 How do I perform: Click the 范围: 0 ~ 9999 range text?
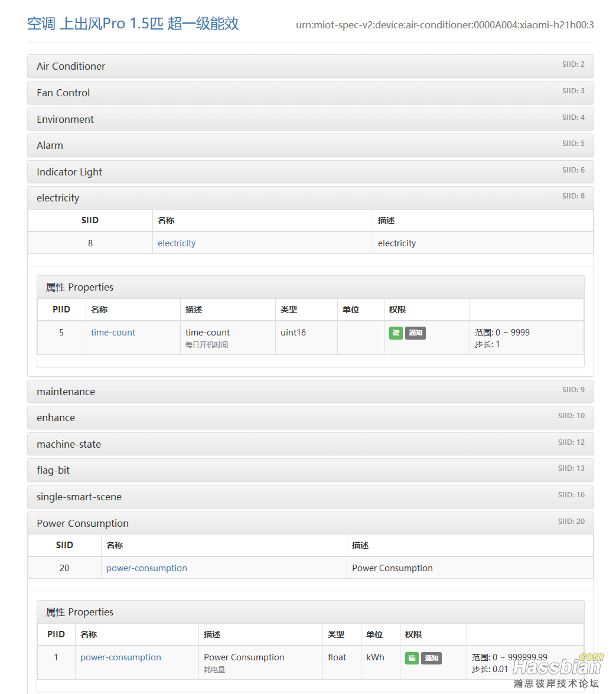502,333
